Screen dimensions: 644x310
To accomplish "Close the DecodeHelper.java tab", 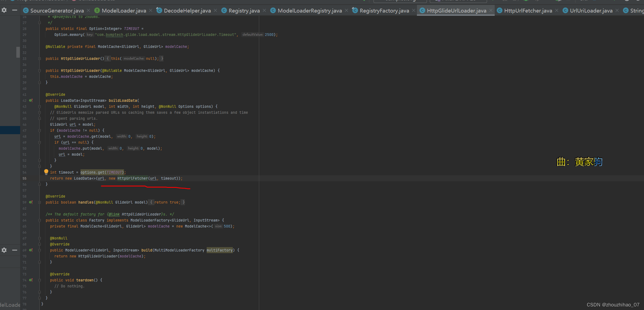I will [x=215, y=10].
